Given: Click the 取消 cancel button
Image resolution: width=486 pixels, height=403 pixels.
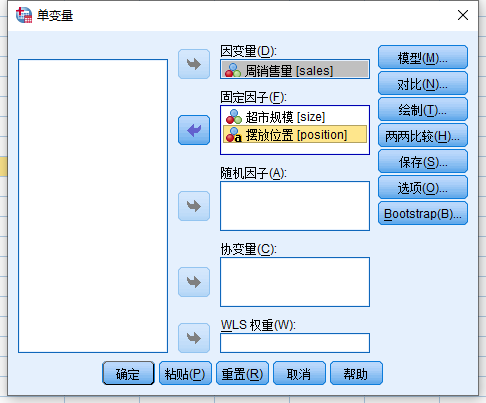Looking at the screenshot, I should (299, 373).
